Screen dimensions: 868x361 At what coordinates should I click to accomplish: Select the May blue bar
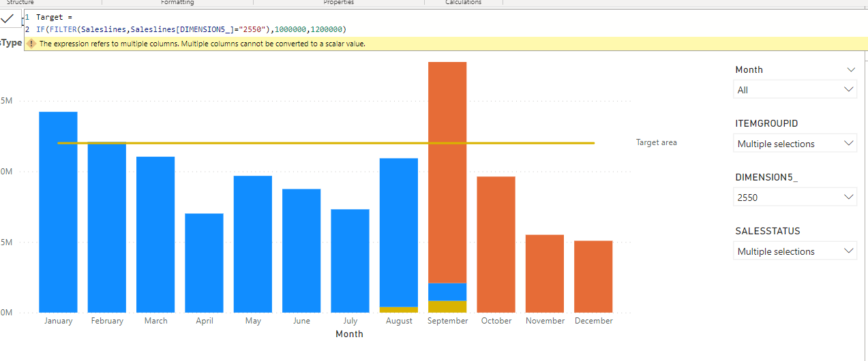click(253, 244)
